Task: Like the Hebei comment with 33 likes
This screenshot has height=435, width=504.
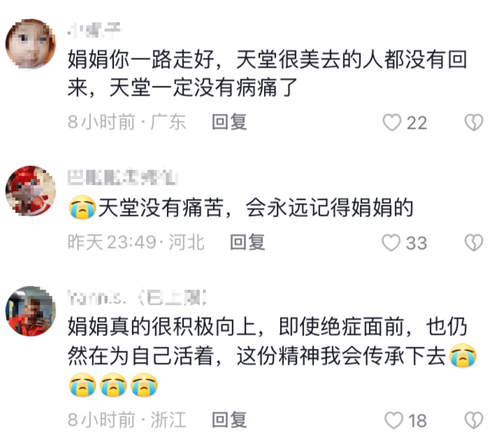Action: pyautogui.click(x=391, y=243)
